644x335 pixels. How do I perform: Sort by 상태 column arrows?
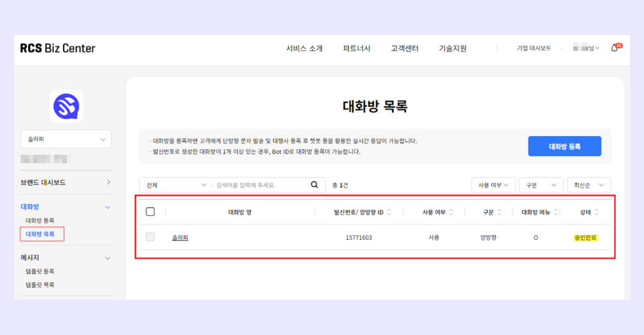(596, 212)
